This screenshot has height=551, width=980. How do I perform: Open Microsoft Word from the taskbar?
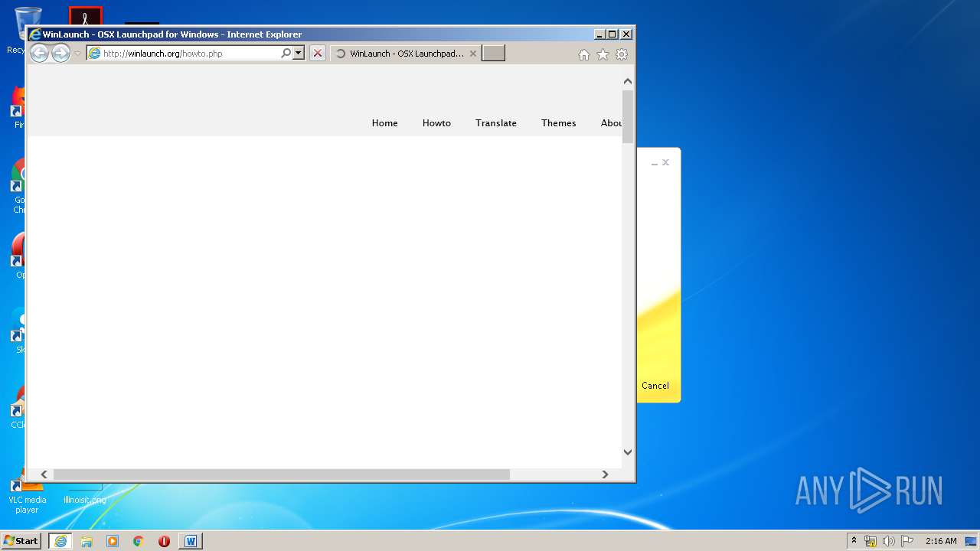(191, 541)
